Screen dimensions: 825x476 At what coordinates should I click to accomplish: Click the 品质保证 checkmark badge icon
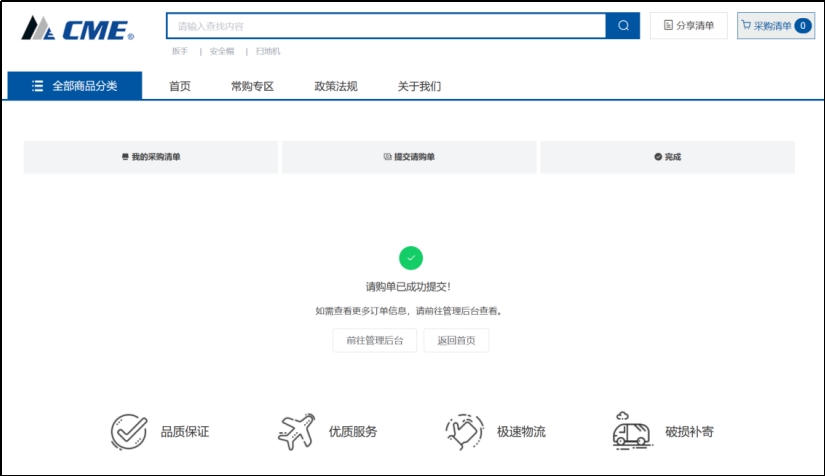pyautogui.click(x=129, y=432)
